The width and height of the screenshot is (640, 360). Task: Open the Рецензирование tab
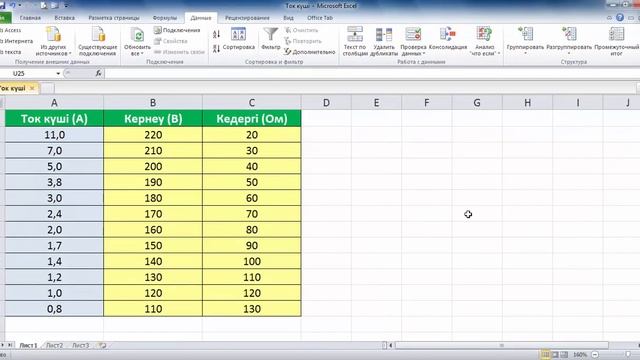[247, 18]
